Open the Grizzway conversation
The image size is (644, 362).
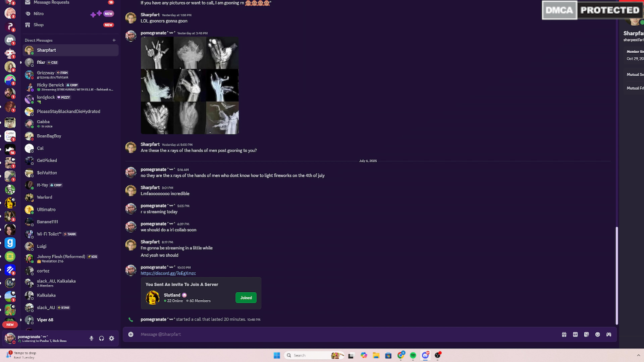(70, 75)
